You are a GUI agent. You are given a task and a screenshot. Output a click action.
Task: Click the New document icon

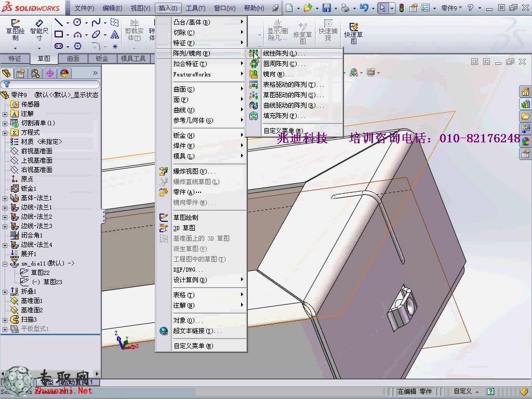(x=289, y=8)
